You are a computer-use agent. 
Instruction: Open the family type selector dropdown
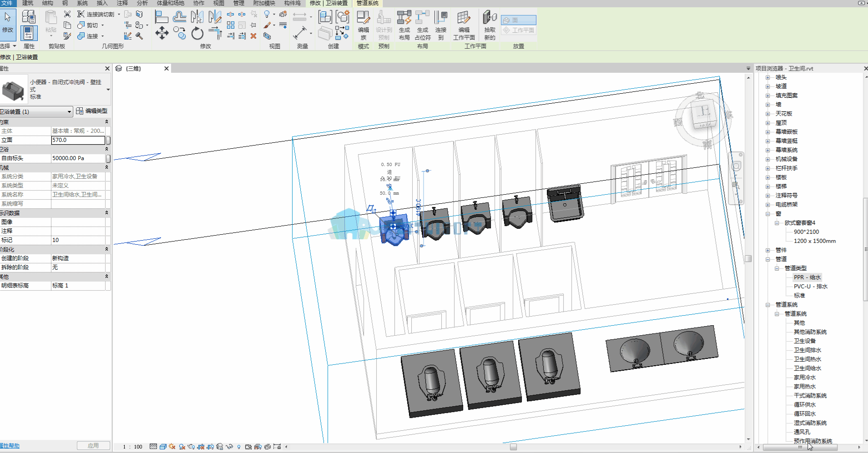point(108,90)
